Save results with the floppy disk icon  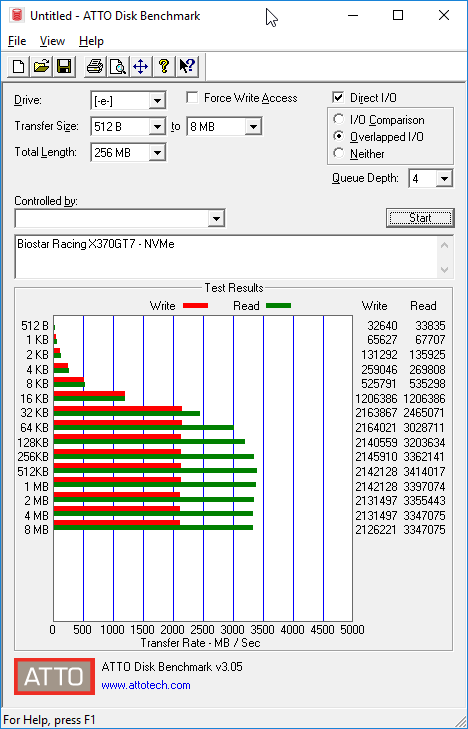(64, 66)
